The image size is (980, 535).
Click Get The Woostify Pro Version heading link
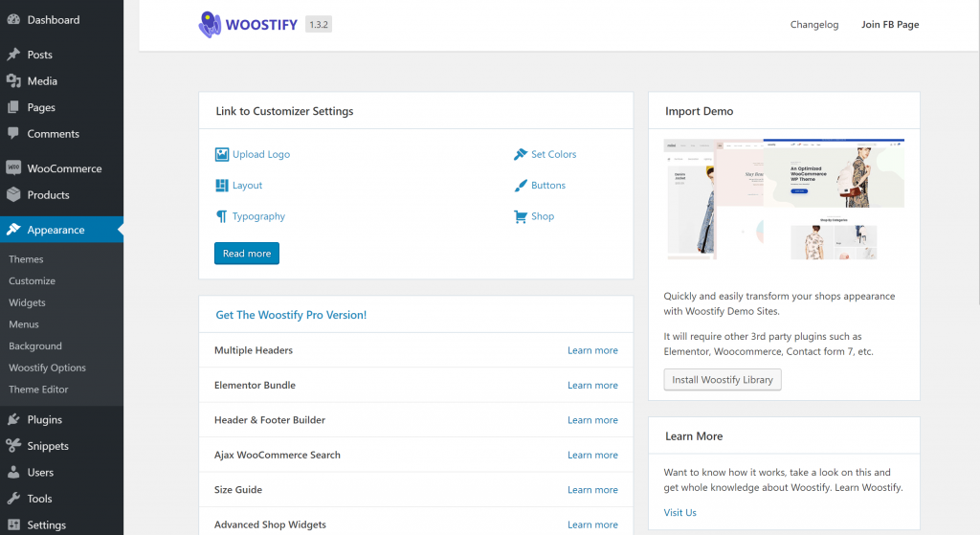(291, 314)
